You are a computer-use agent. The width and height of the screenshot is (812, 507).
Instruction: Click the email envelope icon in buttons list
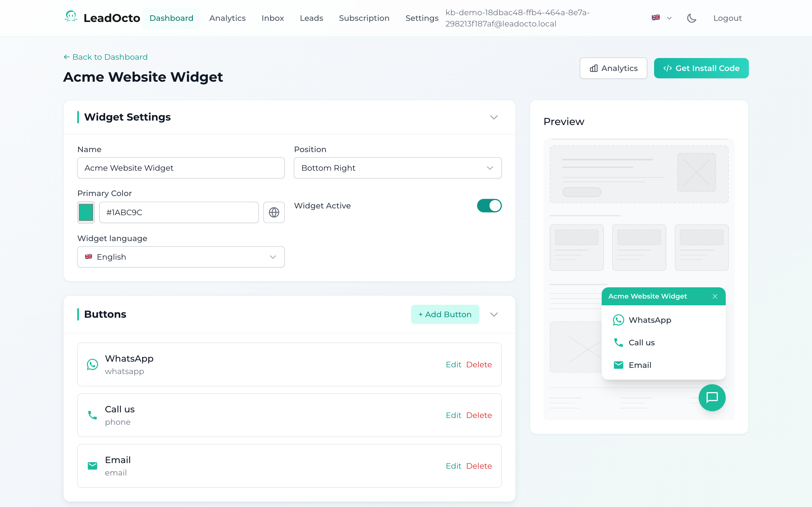pos(92,466)
